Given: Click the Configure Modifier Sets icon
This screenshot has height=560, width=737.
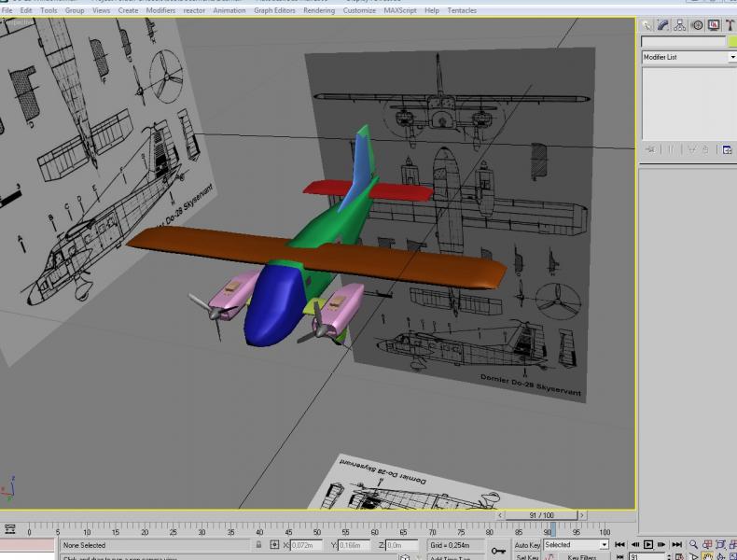Looking at the screenshot, I should (727, 150).
